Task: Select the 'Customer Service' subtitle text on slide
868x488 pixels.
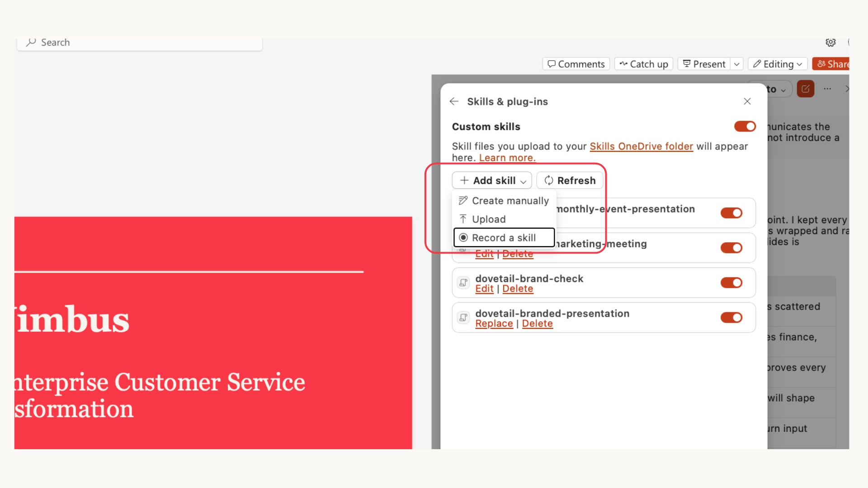Action: pos(210,382)
